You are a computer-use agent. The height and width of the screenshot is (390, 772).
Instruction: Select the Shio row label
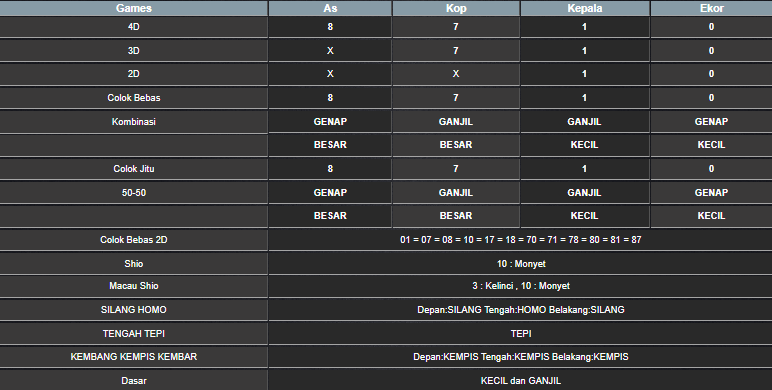click(x=134, y=263)
